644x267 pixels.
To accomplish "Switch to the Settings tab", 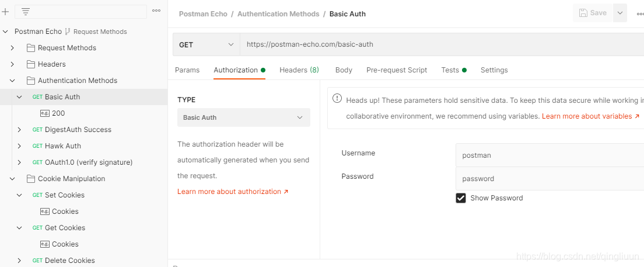I will coord(494,70).
